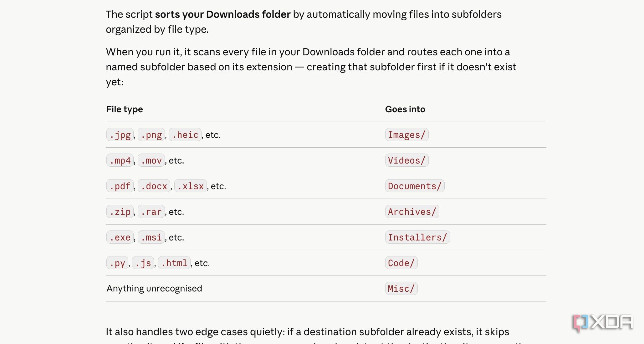Click the Documents/ folder tag

415,186
